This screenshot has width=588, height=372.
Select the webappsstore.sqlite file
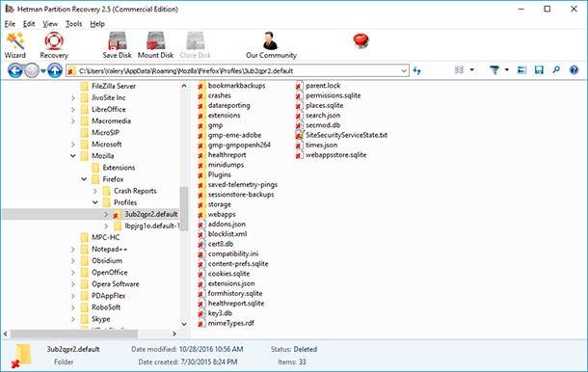[332, 155]
